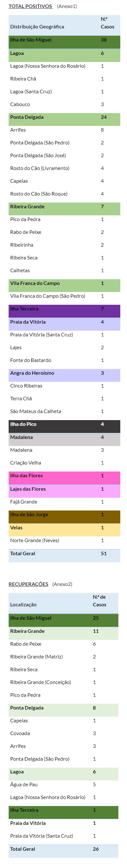Select the Distribuição Geográfica column header
The image size is (127, 868).
tap(37, 27)
